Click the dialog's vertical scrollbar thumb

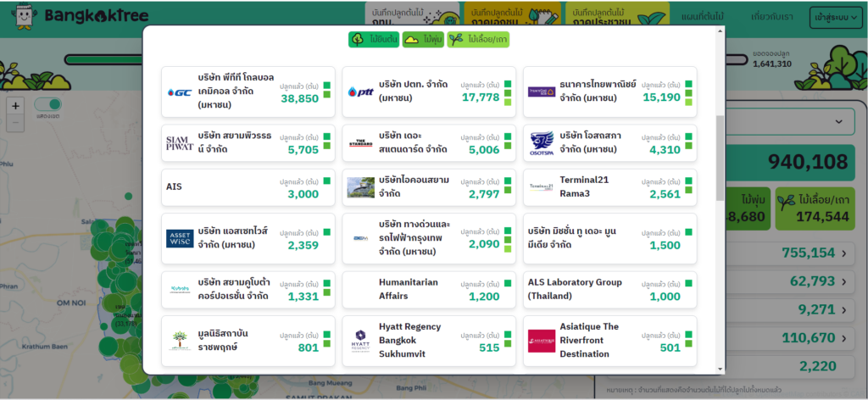click(x=720, y=158)
